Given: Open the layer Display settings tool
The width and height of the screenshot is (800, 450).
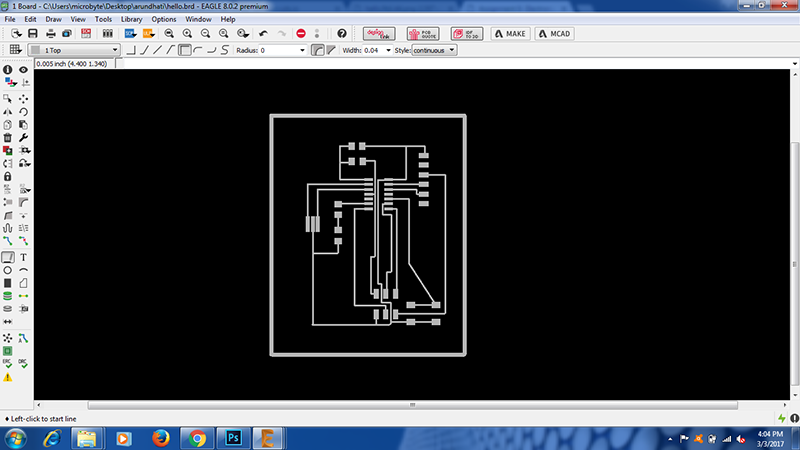Looking at the screenshot, I should (10, 82).
